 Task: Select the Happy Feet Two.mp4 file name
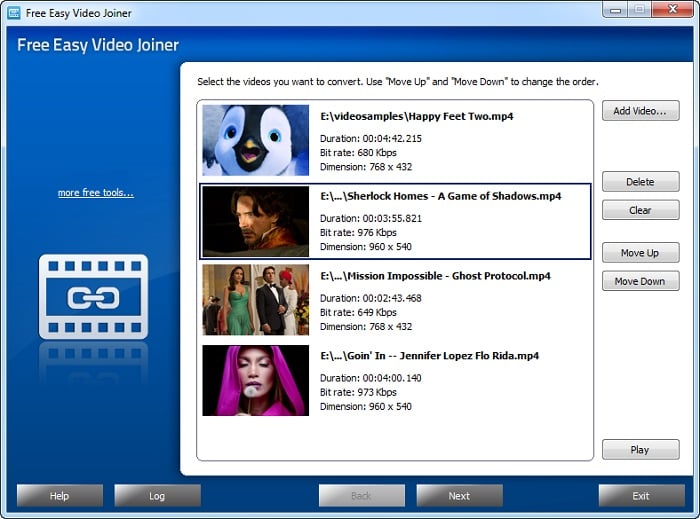pos(417,116)
